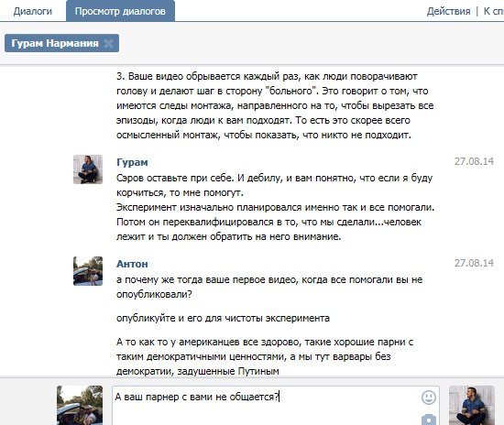Click the К списку link at top right
The image size is (504, 425).
coord(494,11)
